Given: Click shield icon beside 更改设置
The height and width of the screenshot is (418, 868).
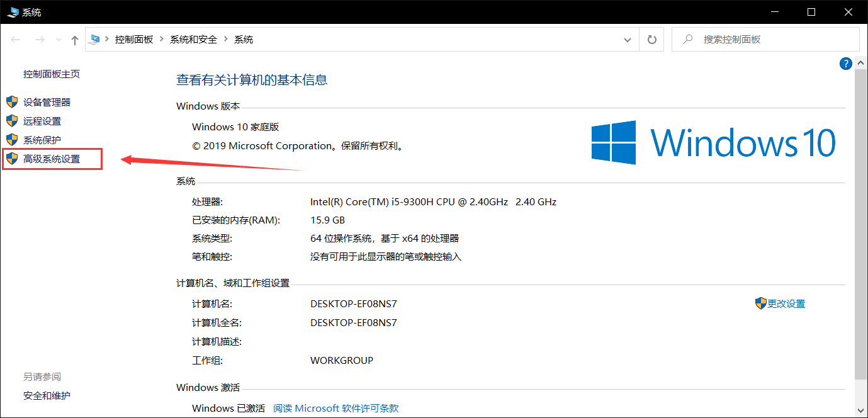Looking at the screenshot, I should tap(761, 303).
